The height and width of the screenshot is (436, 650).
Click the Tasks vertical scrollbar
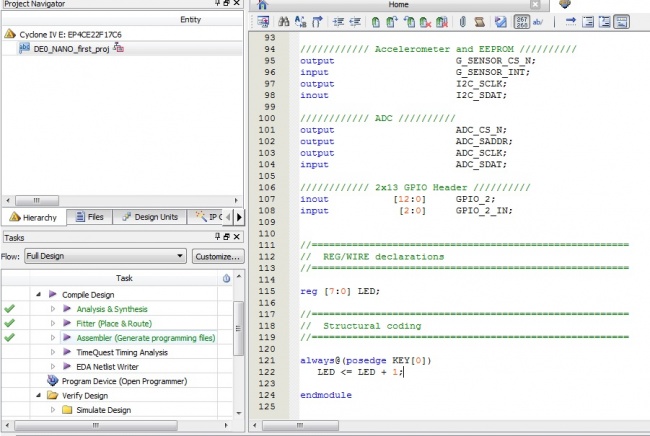tap(238, 328)
